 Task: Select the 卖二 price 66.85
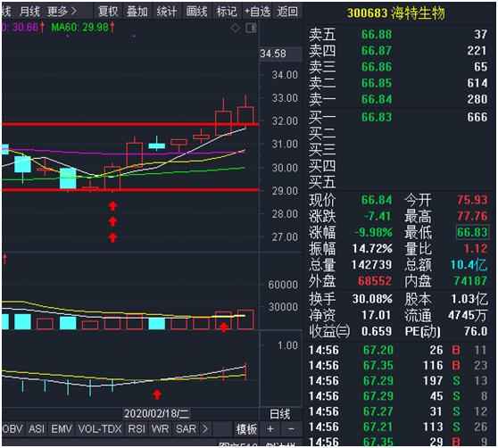(x=377, y=83)
